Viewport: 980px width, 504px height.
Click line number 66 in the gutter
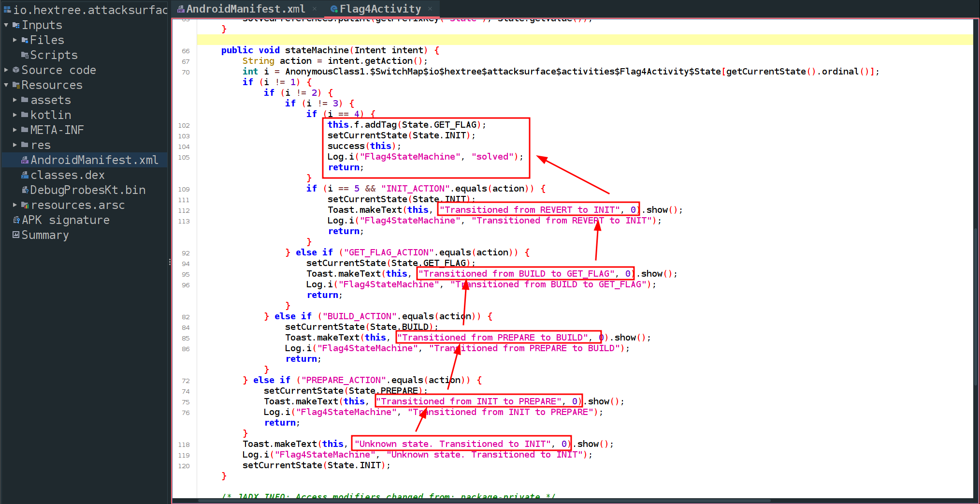[186, 51]
